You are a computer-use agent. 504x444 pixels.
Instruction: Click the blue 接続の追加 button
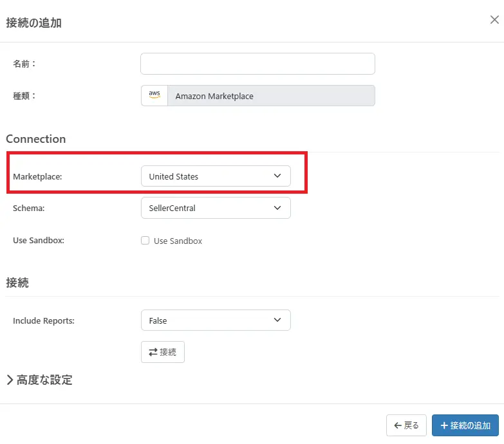click(465, 425)
